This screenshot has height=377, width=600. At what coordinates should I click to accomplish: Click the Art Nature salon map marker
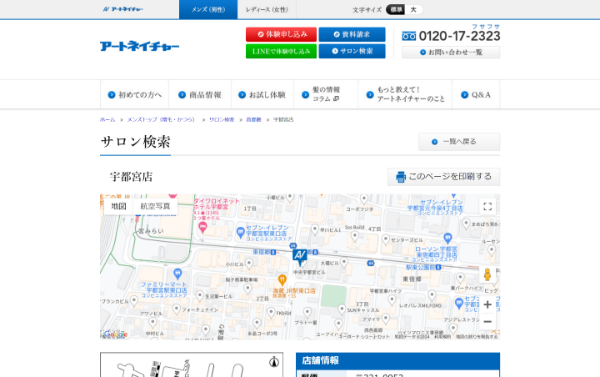[300, 257]
